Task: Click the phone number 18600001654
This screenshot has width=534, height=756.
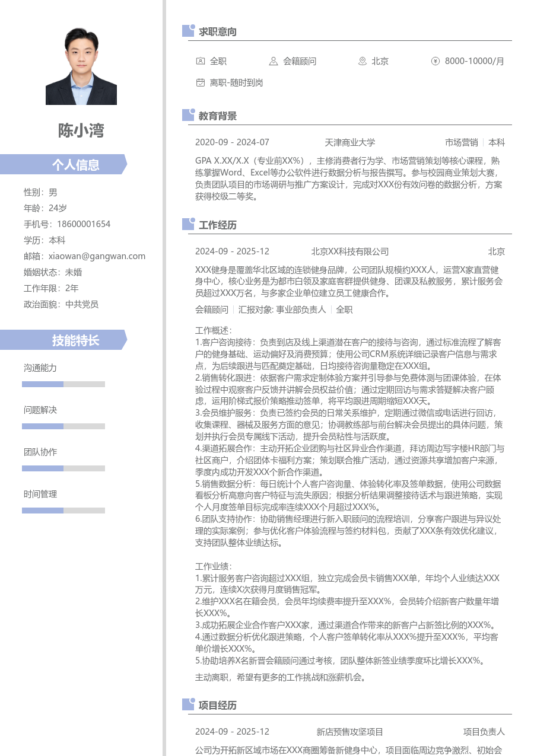Action: [x=84, y=224]
